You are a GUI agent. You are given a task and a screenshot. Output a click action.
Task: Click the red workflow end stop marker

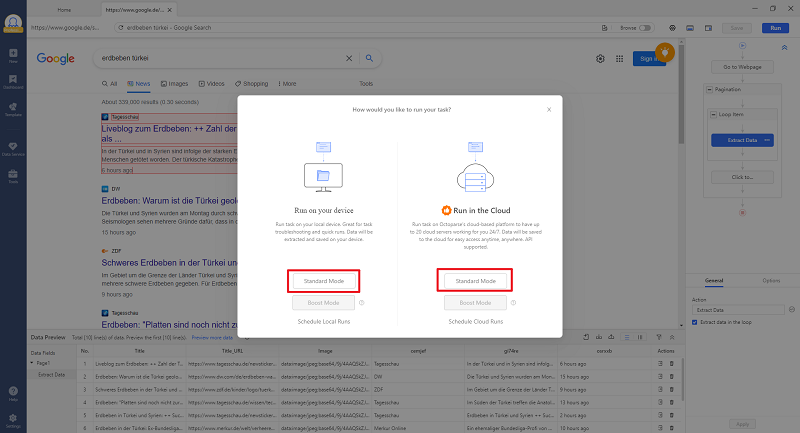[742, 213]
